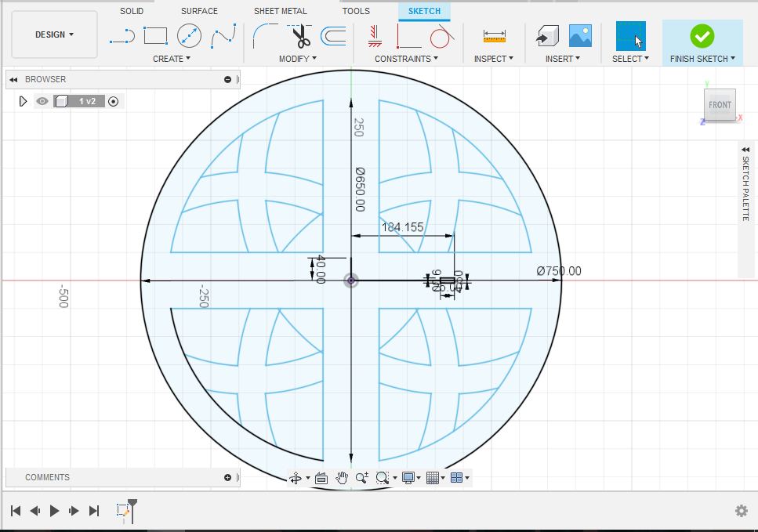Screen dimensions: 758x532
Task: Click the sketch feature in timeline
Action: click(x=123, y=510)
